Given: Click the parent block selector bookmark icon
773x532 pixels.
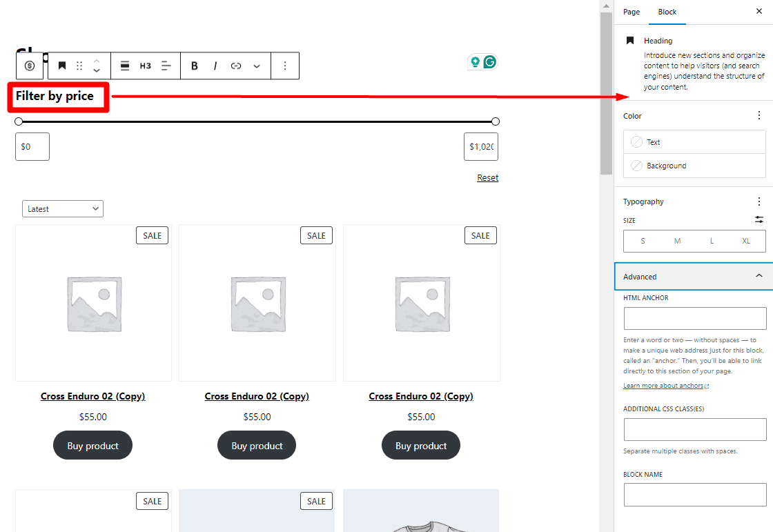Looking at the screenshot, I should (x=61, y=66).
